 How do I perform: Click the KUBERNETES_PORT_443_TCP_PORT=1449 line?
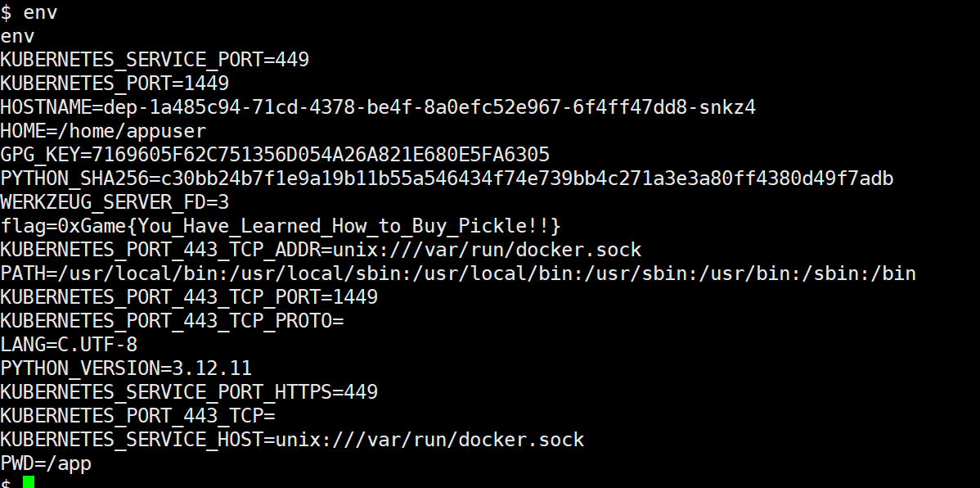coord(189,297)
